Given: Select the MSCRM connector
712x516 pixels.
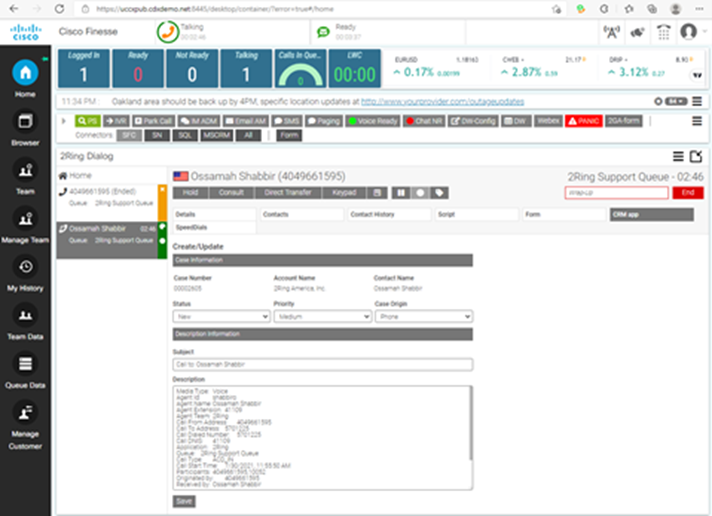Looking at the screenshot, I should pos(217,135).
